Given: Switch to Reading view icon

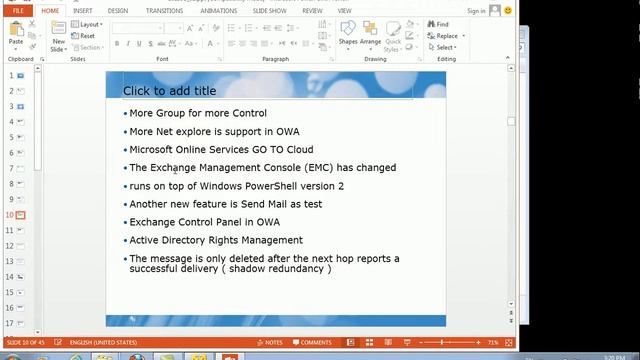Looking at the screenshot, I should [388, 342].
